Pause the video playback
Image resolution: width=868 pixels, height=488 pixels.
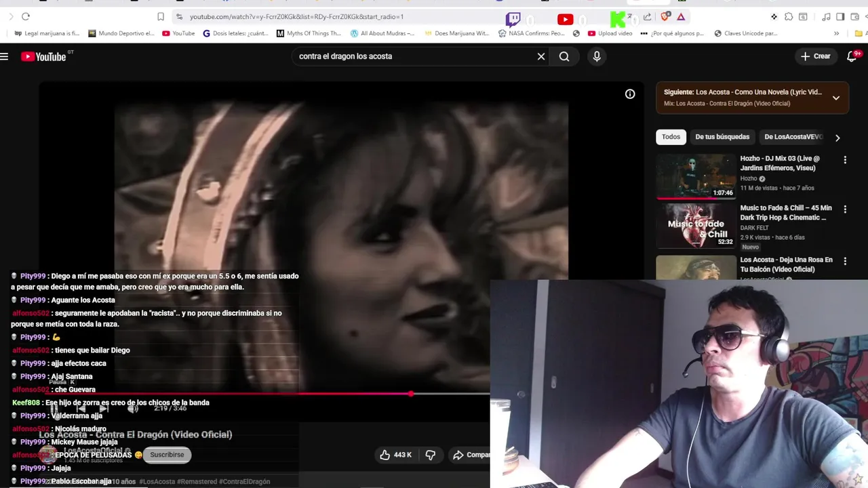click(x=54, y=408)
